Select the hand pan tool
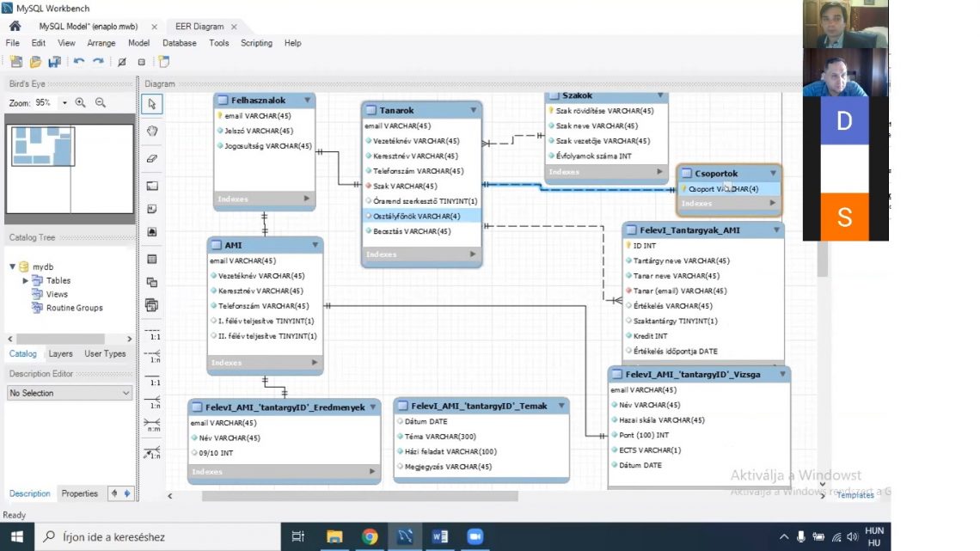 pyautogui.click(x=152, y=131)
